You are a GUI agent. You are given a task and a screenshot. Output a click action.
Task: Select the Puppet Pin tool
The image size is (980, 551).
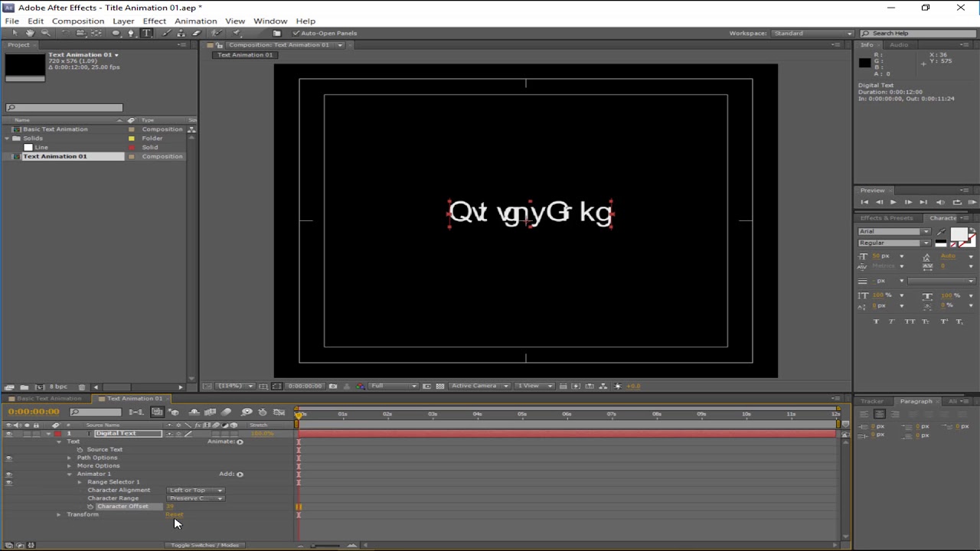tap(237, 33)
